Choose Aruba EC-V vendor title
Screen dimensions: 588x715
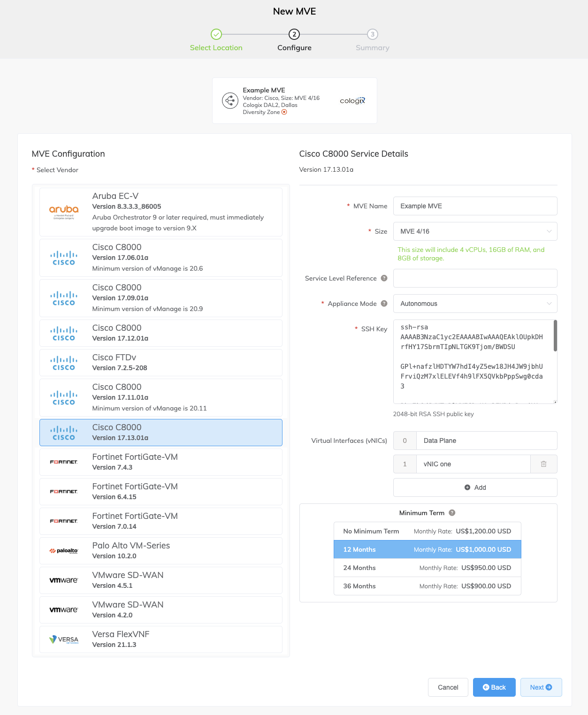pos(115,196)
